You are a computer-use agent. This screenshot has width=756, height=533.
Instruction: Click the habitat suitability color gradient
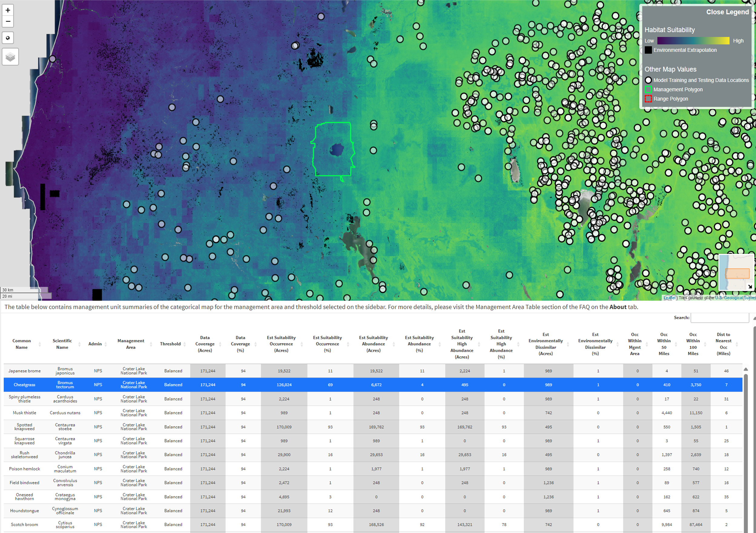(693, 41)
